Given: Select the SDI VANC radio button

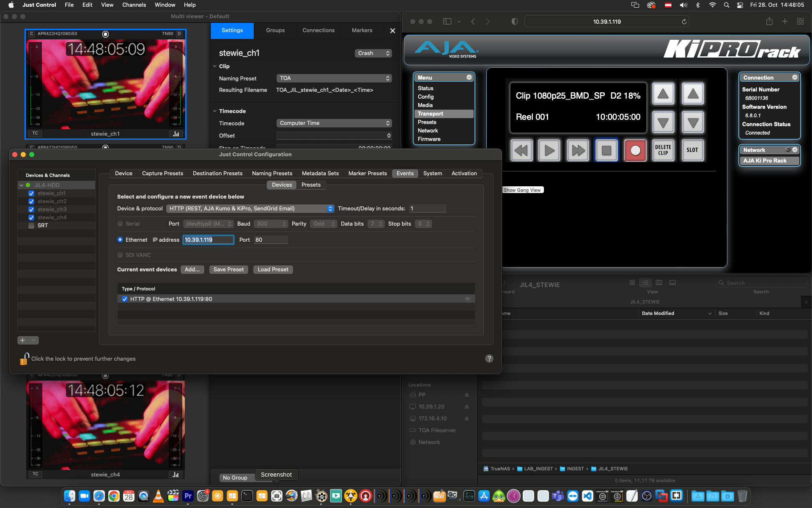Looking at the screenshot, I should click(x=120, y=255).
